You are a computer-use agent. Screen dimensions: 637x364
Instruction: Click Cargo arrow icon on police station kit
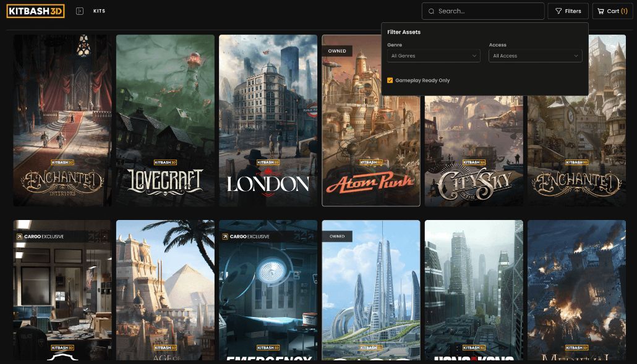(x=19, y=236)
